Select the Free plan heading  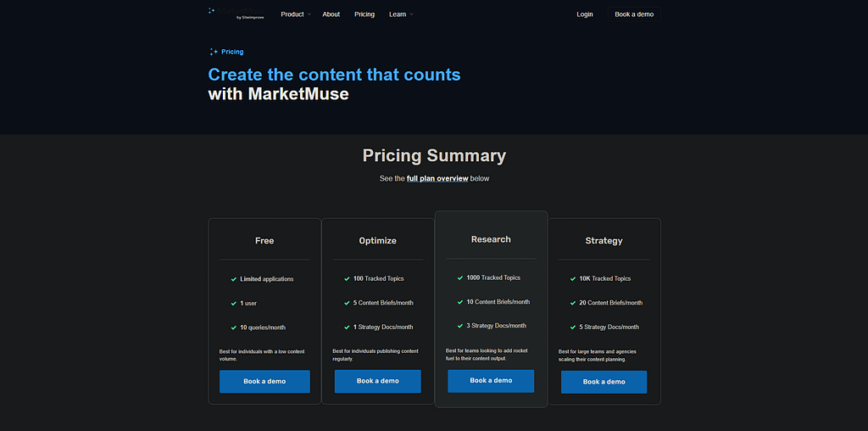point(264,240)
